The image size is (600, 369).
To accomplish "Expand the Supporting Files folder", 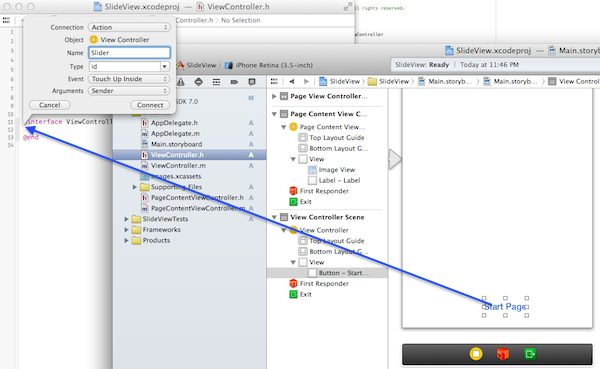I will (x=135, y=187).
